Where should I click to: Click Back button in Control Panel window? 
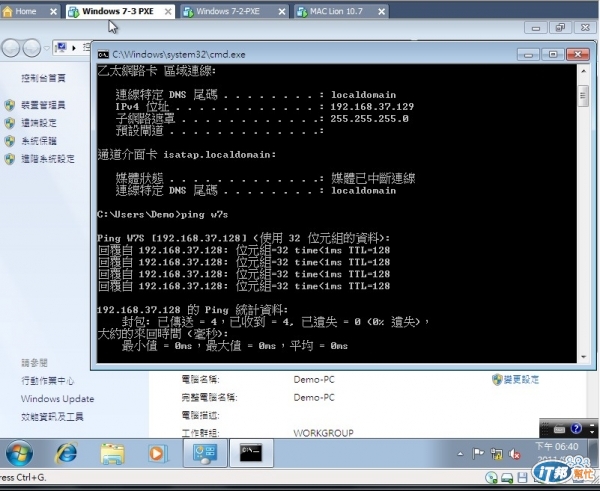11,48
